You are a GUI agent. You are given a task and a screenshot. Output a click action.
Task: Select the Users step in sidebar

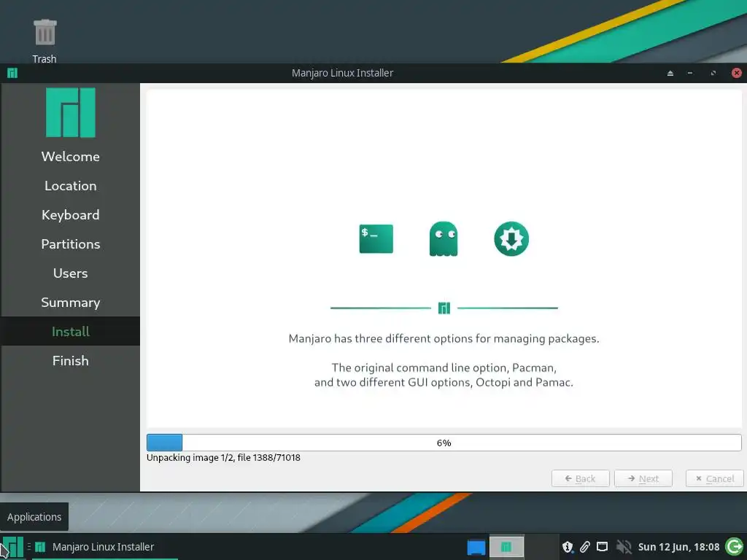coord(71,273)
